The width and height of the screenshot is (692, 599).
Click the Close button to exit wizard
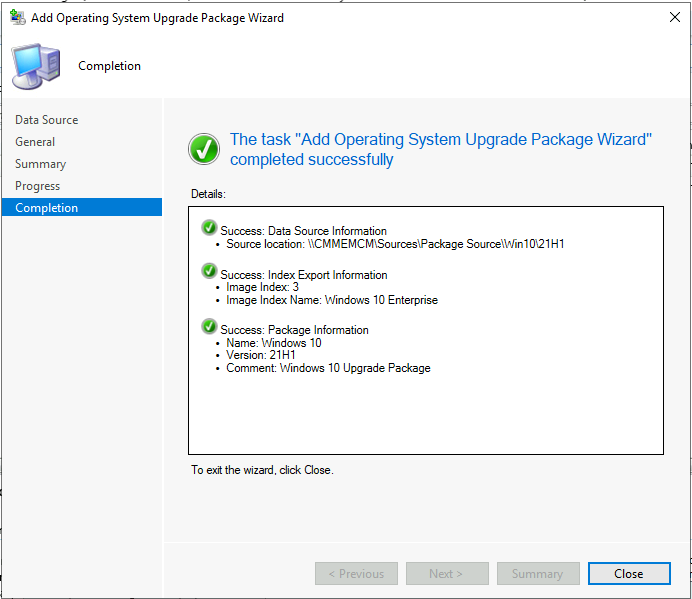click(x=629, y=573)
